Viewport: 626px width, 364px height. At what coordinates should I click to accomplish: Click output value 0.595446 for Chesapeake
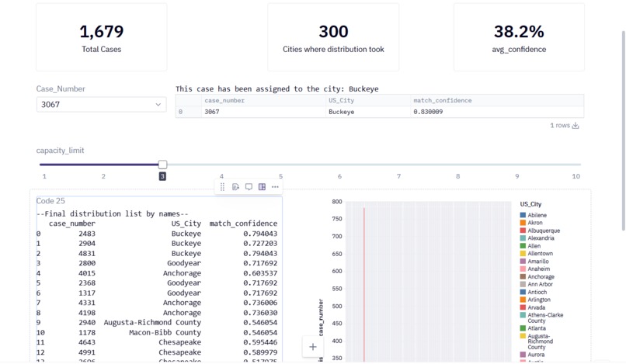point(260,342)
